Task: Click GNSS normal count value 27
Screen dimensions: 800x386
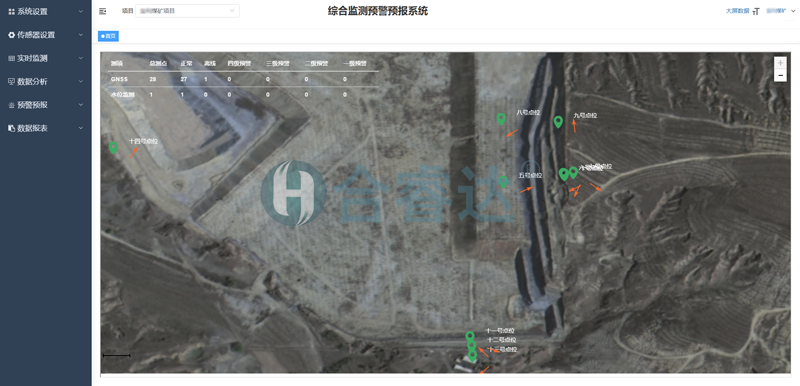Action: pyautogui.click(x=184, y=80)
